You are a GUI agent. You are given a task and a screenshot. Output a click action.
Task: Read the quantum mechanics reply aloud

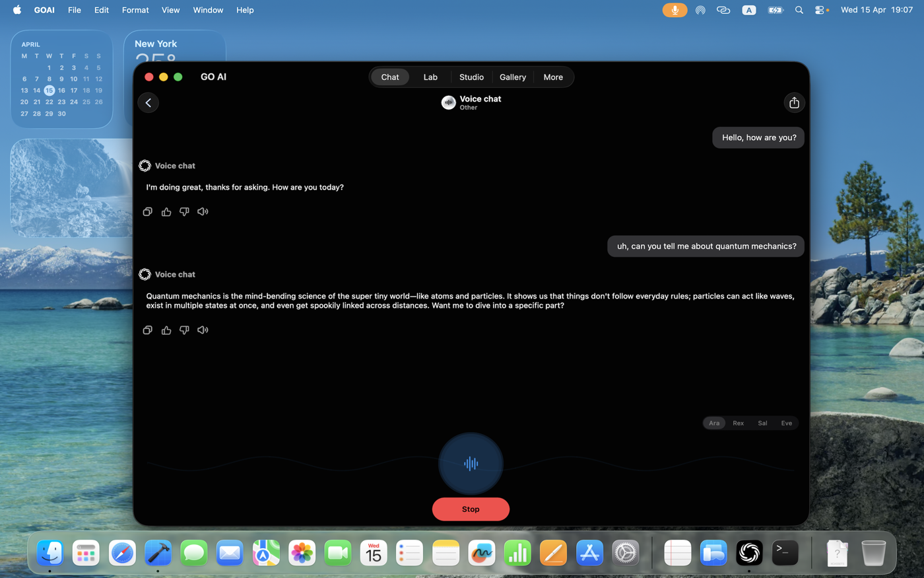pyautogui.click(x=203, y=330)
